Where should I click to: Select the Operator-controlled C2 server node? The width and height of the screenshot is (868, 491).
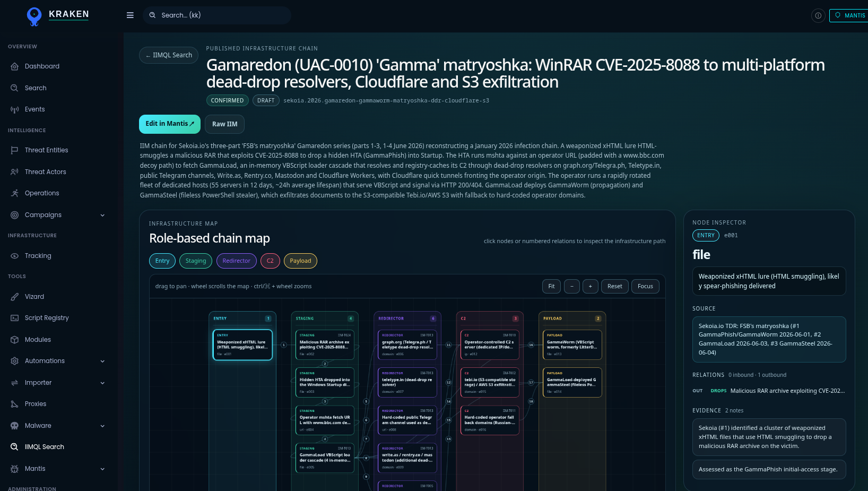click(490, 345)
